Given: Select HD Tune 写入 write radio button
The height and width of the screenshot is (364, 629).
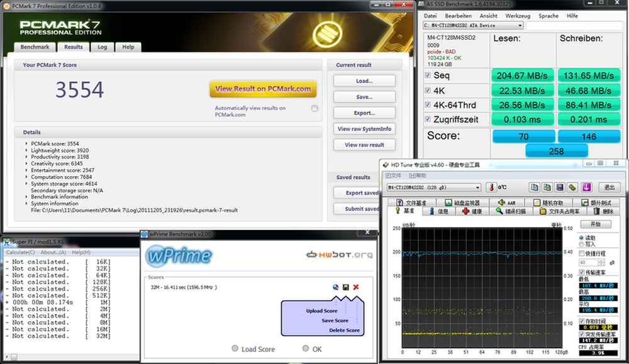Looking at the screenshot, I should [x=581, y=244].
